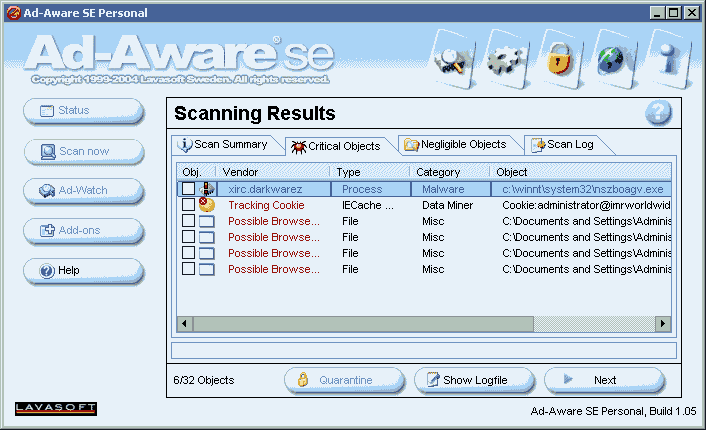The image size is (706, 430).
Task: Open the Add-ons section
Action: coord(83,231)
